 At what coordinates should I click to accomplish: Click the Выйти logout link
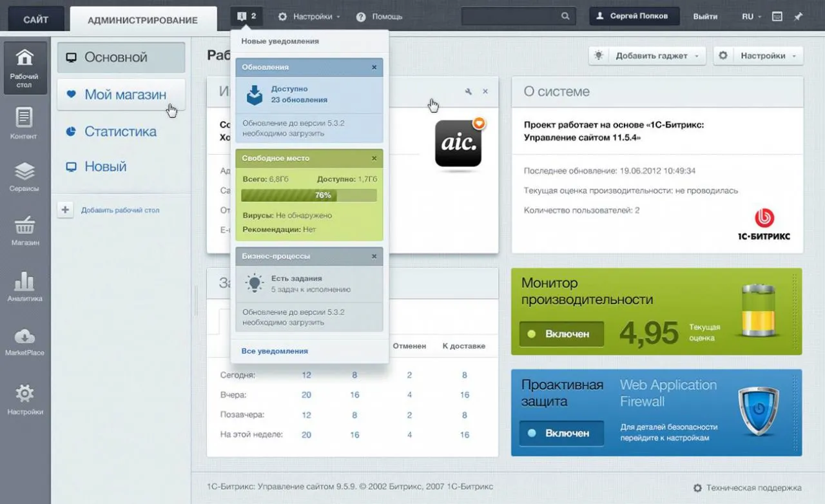pos(705,17)
